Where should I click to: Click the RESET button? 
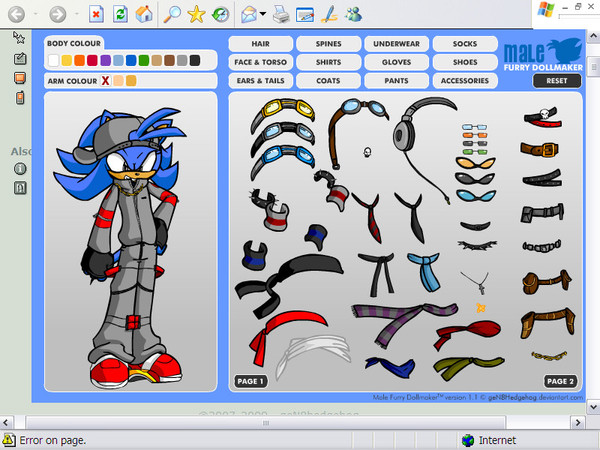[x=557, y=81]
